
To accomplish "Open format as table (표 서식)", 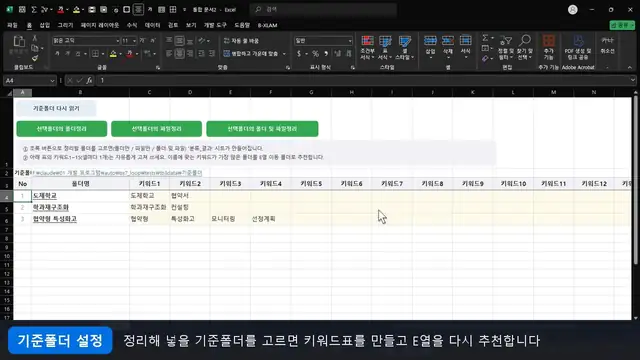I will click(385, 47).
